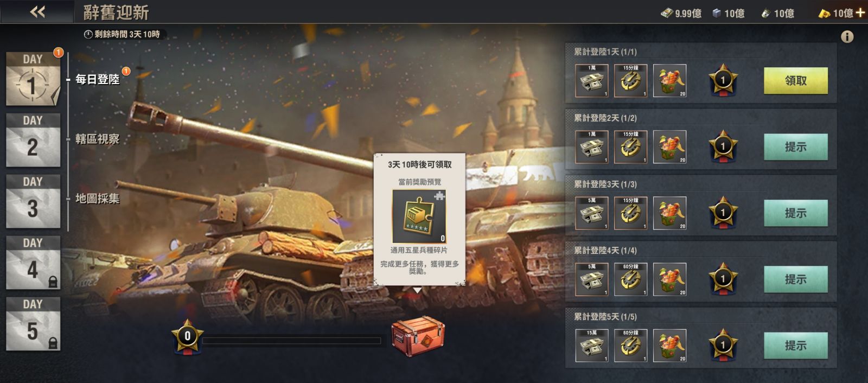Click the gift box icon in 累計登陸2天 row

pos(669,147)
